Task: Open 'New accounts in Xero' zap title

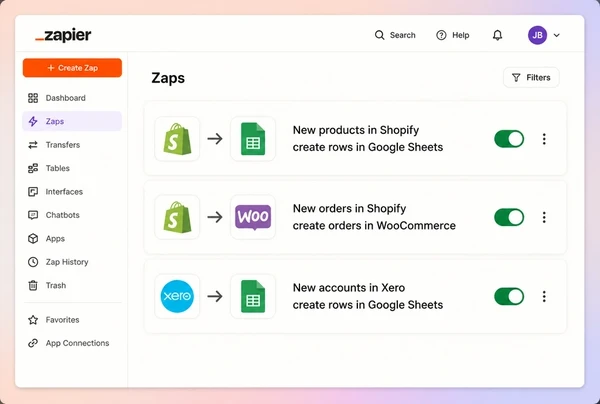Action: pos(349,288)
